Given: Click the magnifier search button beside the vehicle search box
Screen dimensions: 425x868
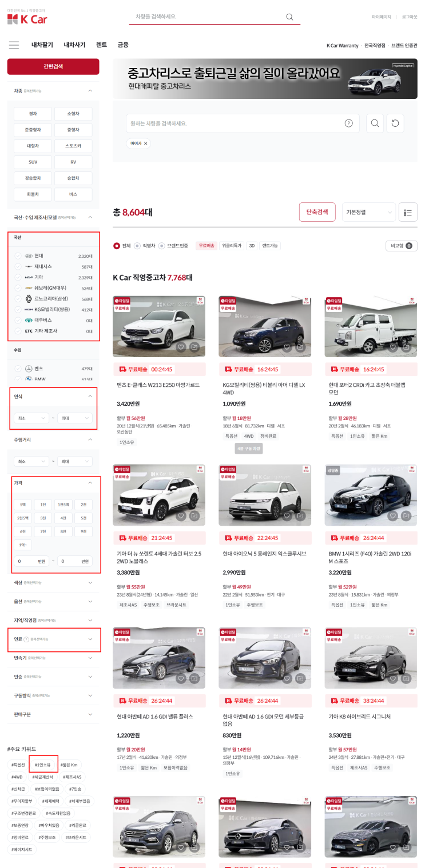Looking at the screenshot, I should click(x=375, y=123).
